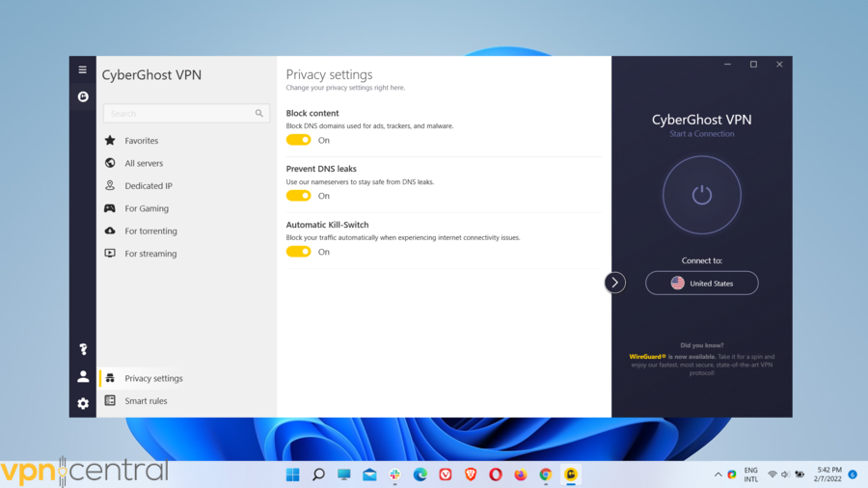Collapse the panel with arrow chevron
Viewport: 868px width, 488px height.
pyautogui.click(x=614, y=283)
